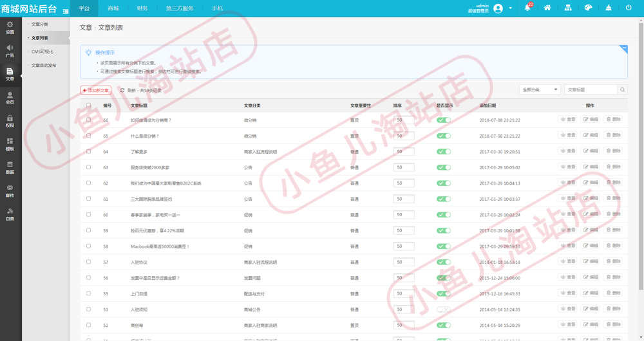Tick checkbox for article 61

click(x=88, y=199)
